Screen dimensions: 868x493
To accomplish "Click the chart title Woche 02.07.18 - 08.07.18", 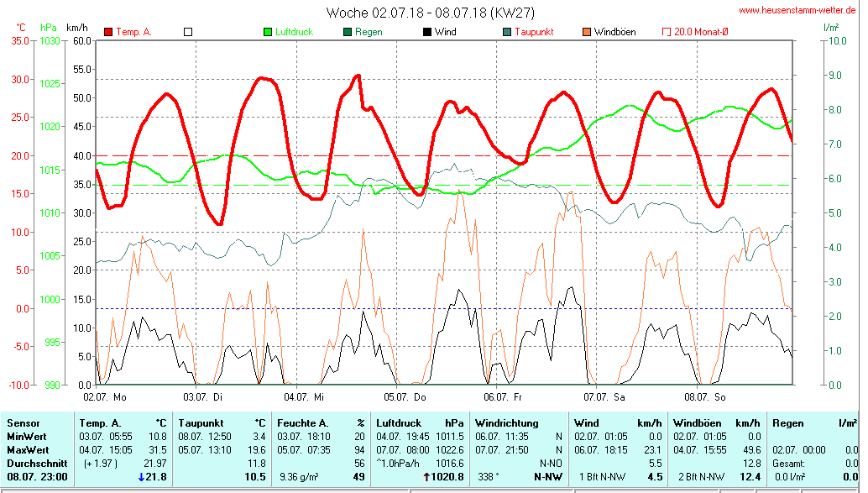I will 430,13.
